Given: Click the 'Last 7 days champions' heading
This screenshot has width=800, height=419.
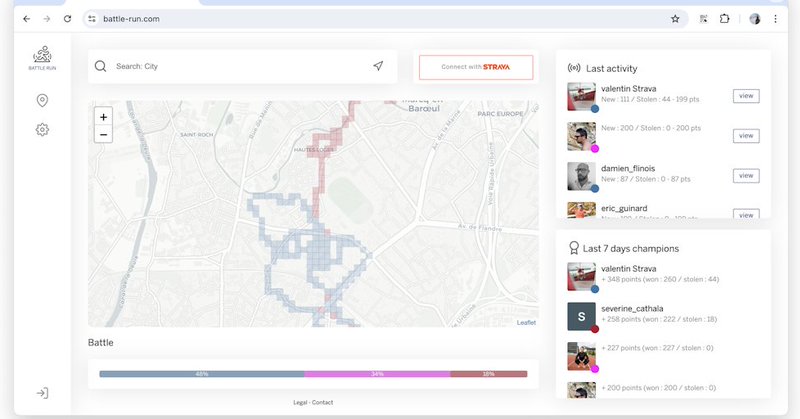Looking at the screenshot, I should [x=631, y=249].
